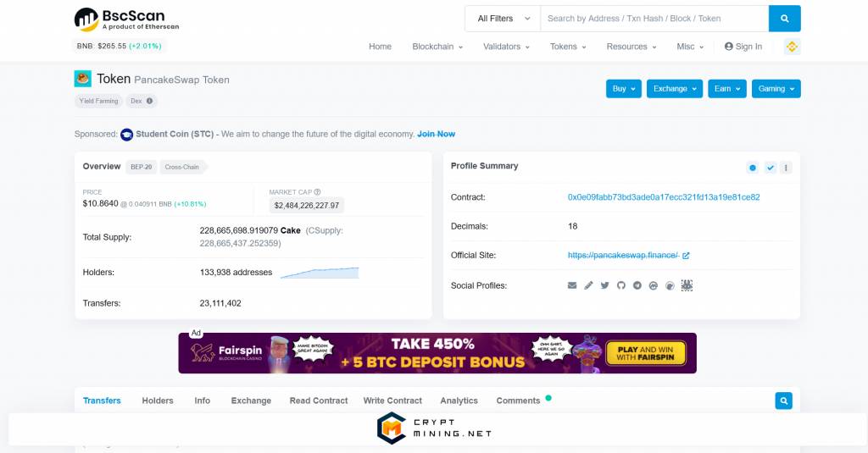The height and width of the screenshot is (453, 868).
Task: Click into the address search input field
Action: pyautogui.click(x=654, y=19)
